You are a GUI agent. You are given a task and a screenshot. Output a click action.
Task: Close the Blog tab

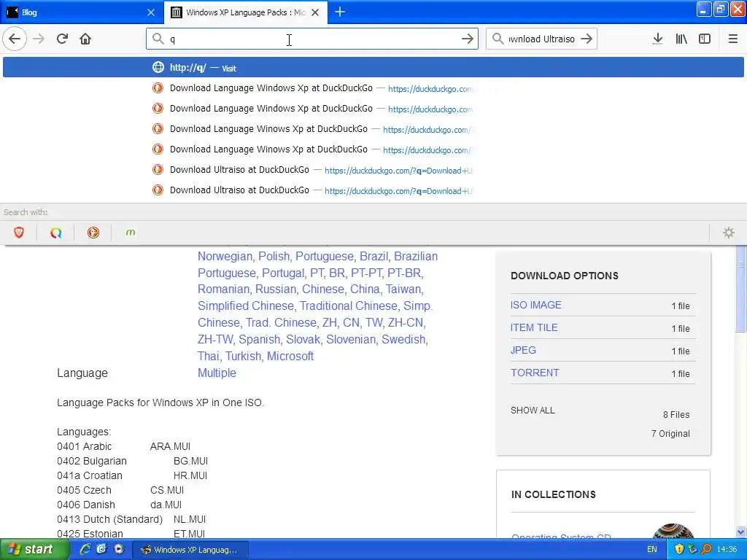pyautogui.click(x=151, y=12)
